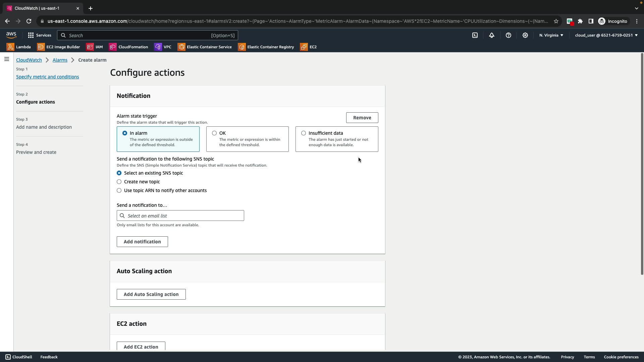Toggle the side navigation hamburger menu
The image size is (644, 362).
pyautogui.click(x=7, y=59)
